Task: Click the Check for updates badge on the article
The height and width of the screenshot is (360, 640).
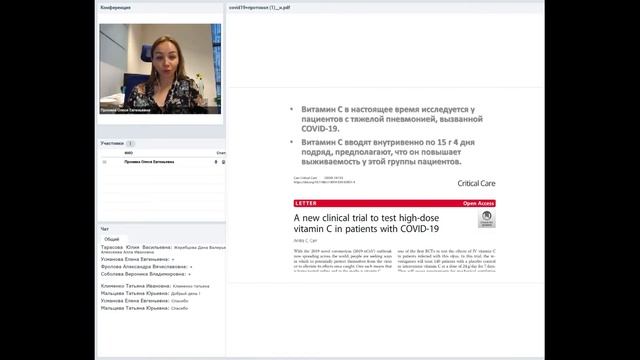Action: click(x=487, y=219)
